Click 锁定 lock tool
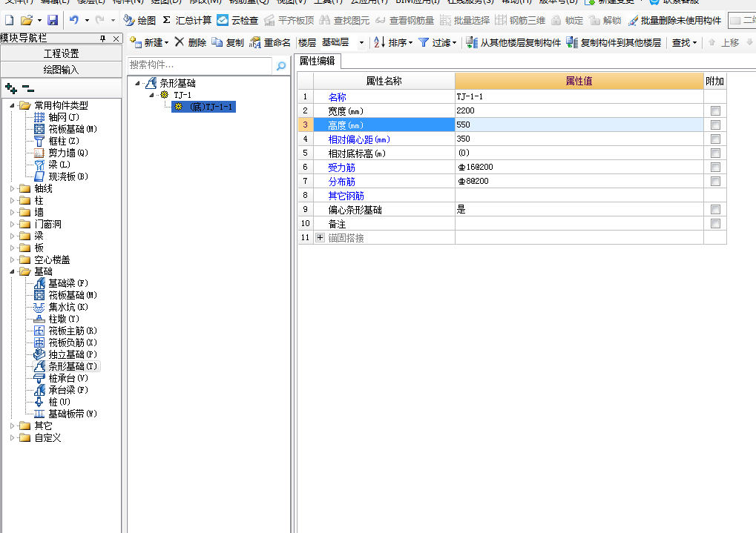The image size is (756, 533). [x=567, y=20]
